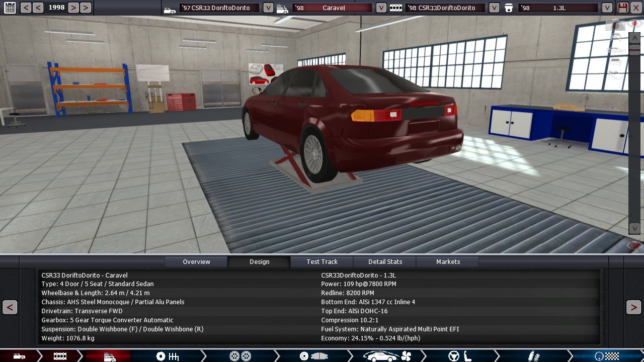Expand the '98 Caravel trim dropdown
The image size is (644, 362).
pyautogui.click(x=381, y=8)
